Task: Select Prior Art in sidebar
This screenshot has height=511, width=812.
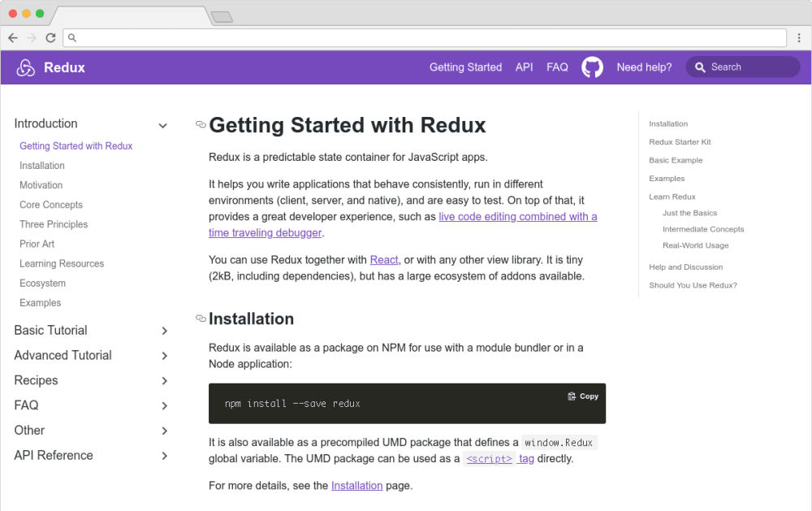Action: click(x=37, y=244)
